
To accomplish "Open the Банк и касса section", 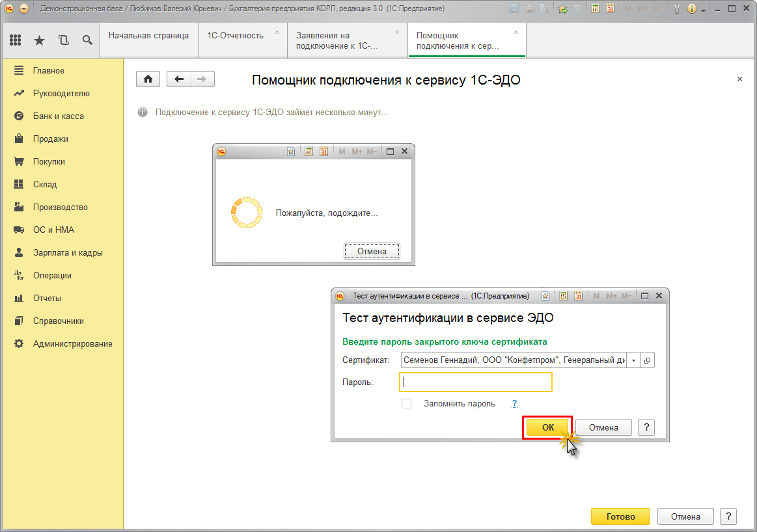I will tap(62, 116).
